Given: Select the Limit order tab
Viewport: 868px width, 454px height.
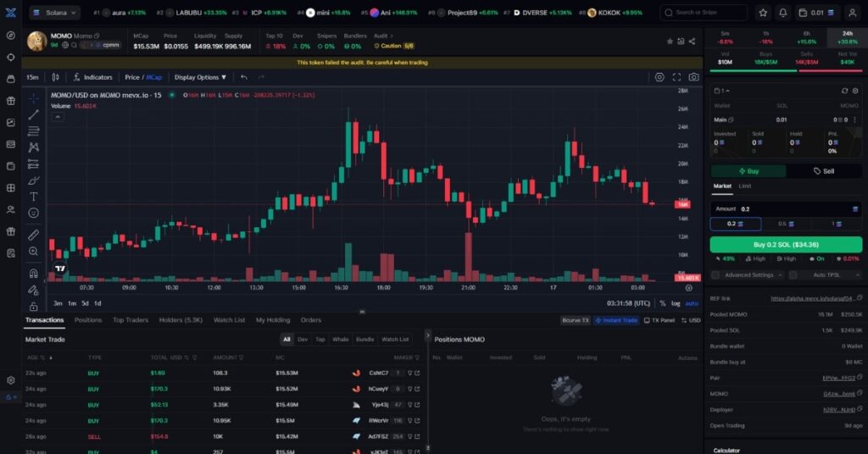Looking at the screenshot, I should click(744, 186).
